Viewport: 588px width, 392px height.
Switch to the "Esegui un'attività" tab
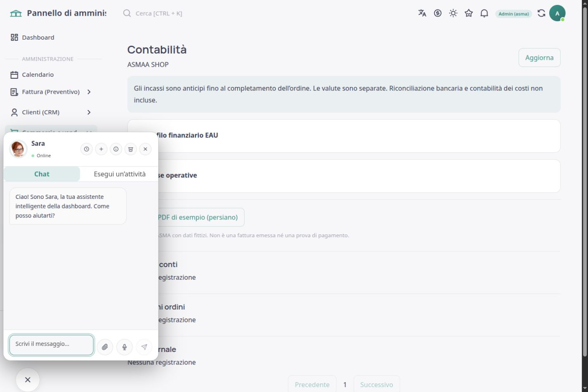coord(120,174)
